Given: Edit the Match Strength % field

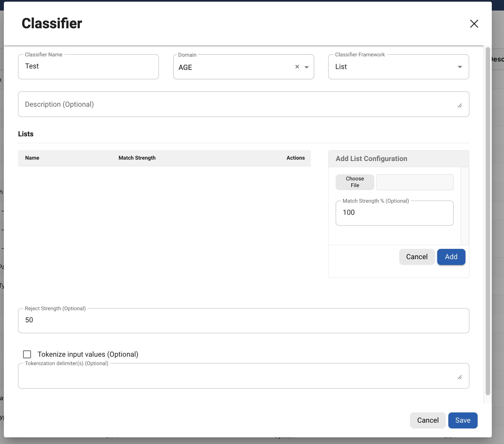Looking at the screenshot, I should [x=394, y=213].
